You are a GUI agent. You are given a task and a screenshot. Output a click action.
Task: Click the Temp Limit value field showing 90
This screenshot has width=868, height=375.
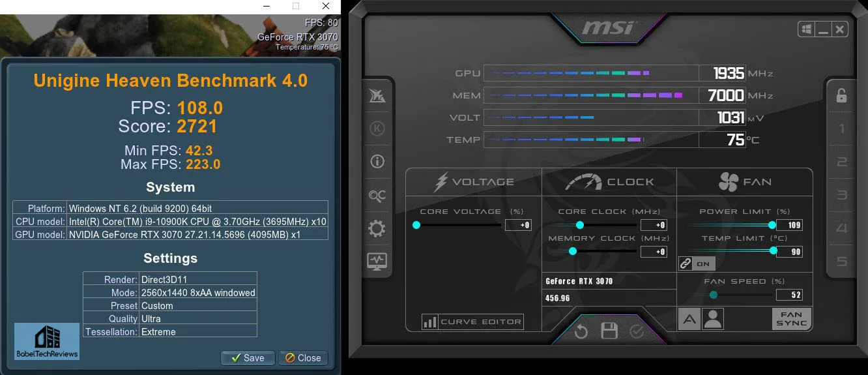click(x=789, y=252)
